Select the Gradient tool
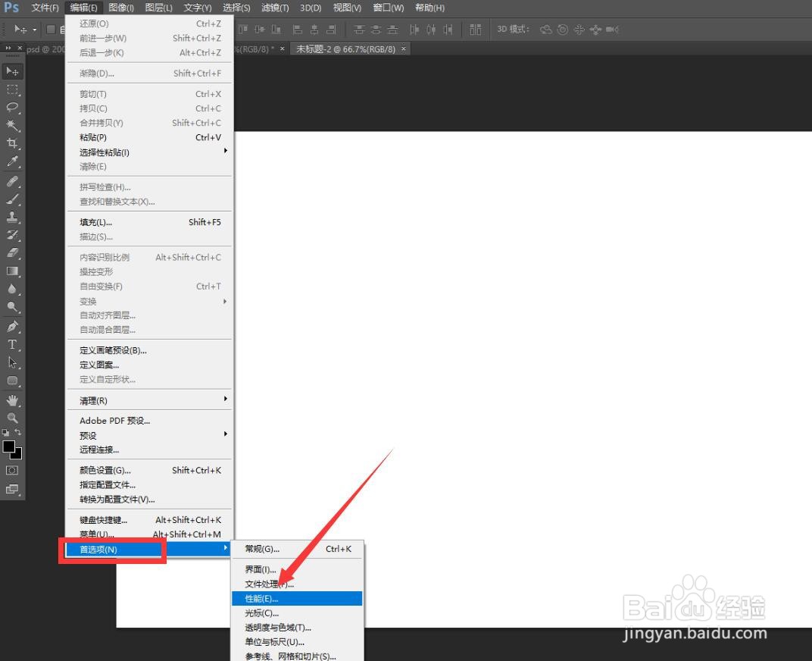The height and width of the screenshot is (661, 812). click(x=12, y=271)
